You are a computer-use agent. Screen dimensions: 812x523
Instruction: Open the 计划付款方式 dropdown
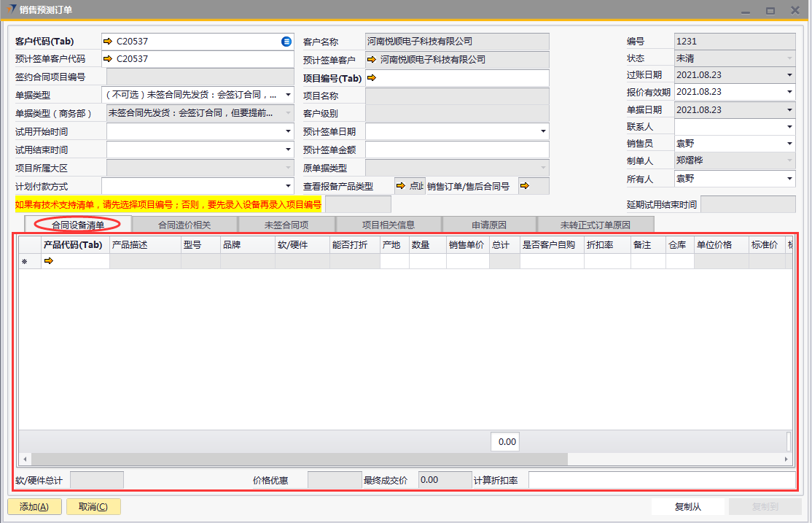(x=288, y=186)
